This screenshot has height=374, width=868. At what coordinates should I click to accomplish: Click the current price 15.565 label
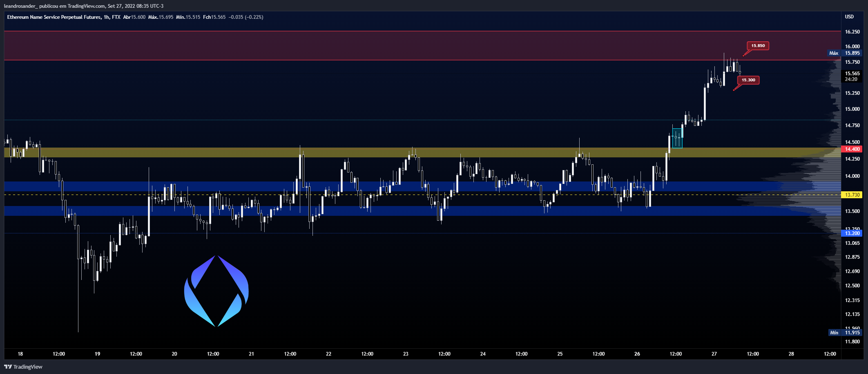(852, 74)
